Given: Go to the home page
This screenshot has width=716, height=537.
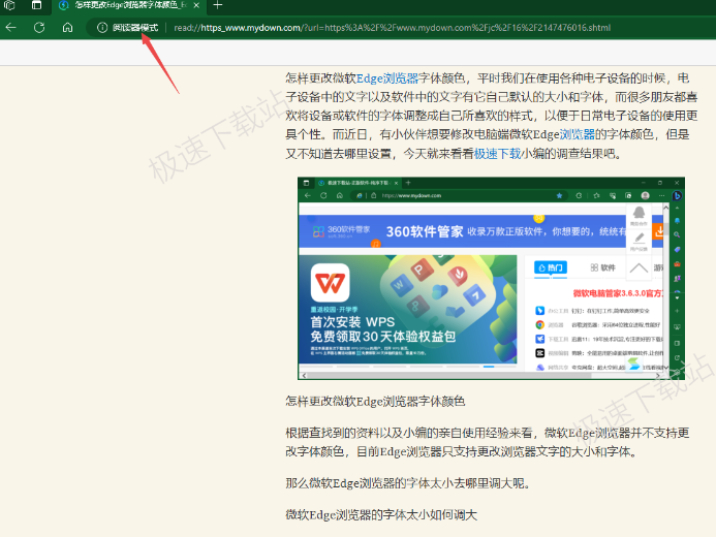Looking at the screenshot, I should point(68,27).
